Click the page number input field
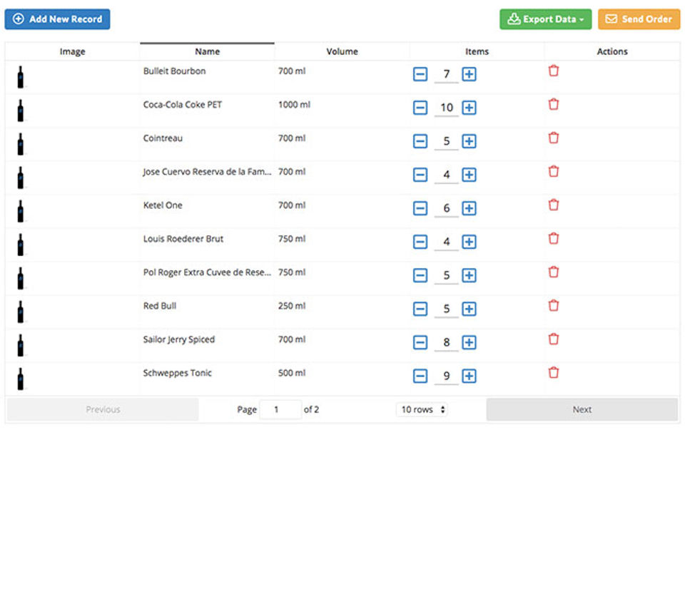Screen dimensions: 685x616 pos(280,409)
